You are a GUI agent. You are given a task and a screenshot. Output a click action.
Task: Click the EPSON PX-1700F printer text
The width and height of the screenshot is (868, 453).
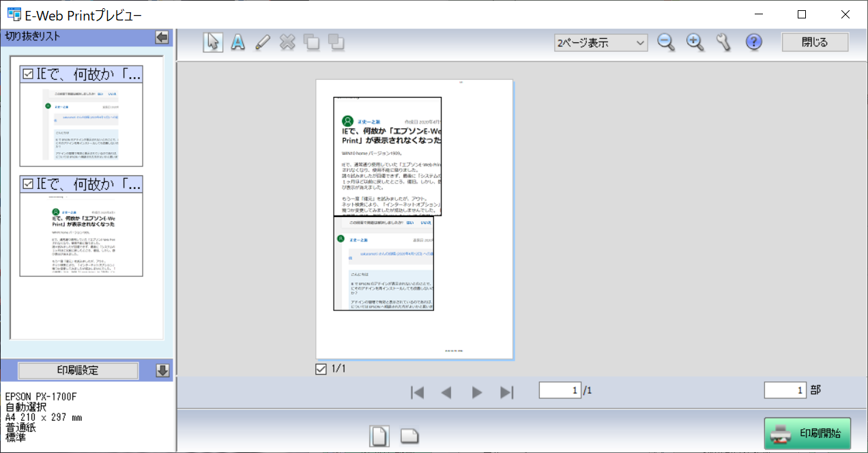click(x=41, y=396)
